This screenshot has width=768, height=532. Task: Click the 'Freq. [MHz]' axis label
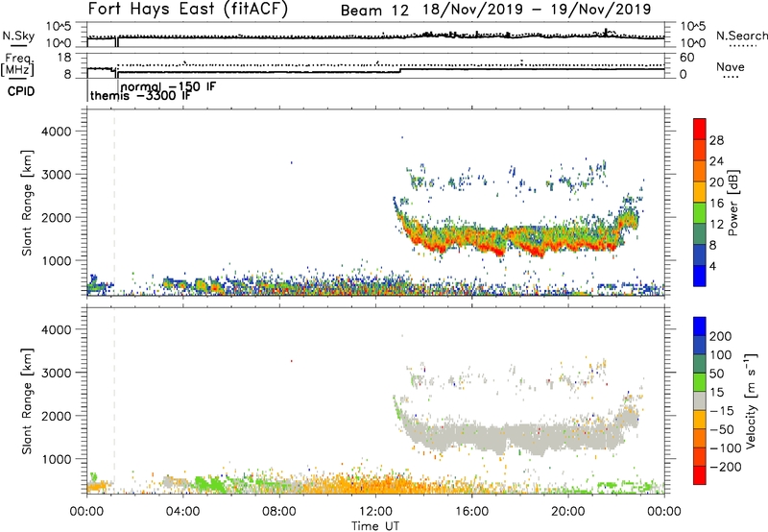[x=17, y=64]
